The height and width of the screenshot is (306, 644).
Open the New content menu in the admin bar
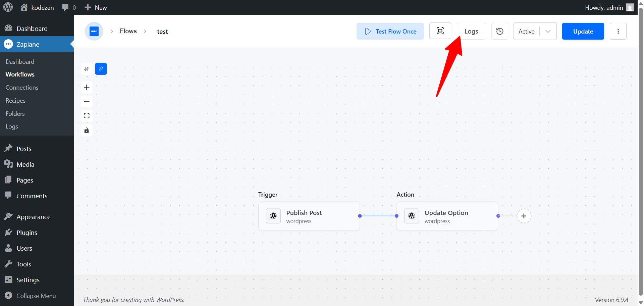(x=96, y=7)
